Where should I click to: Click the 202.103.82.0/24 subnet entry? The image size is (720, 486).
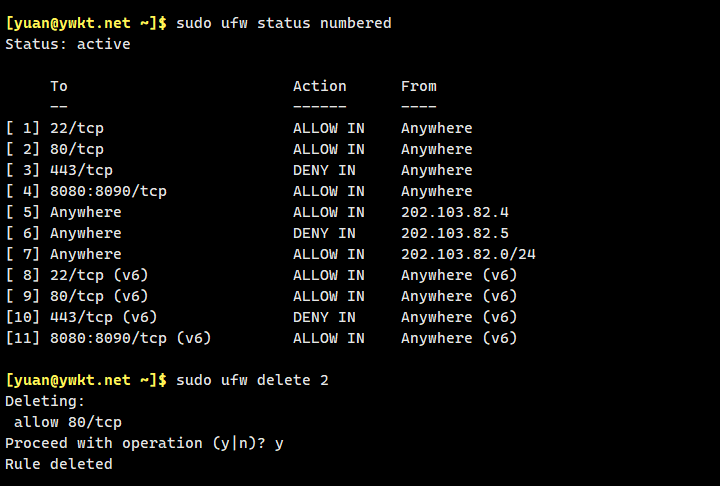(468, 254)
